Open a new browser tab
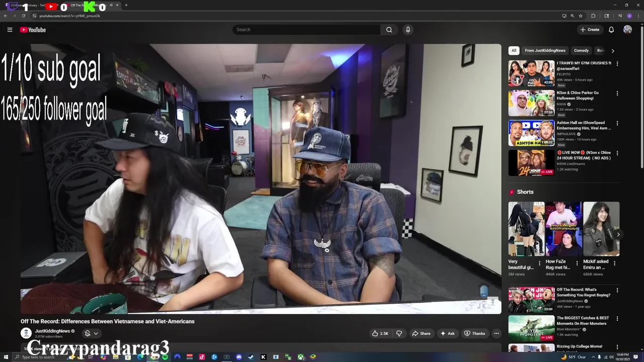The image size is (644, 362). coord(126,5)
